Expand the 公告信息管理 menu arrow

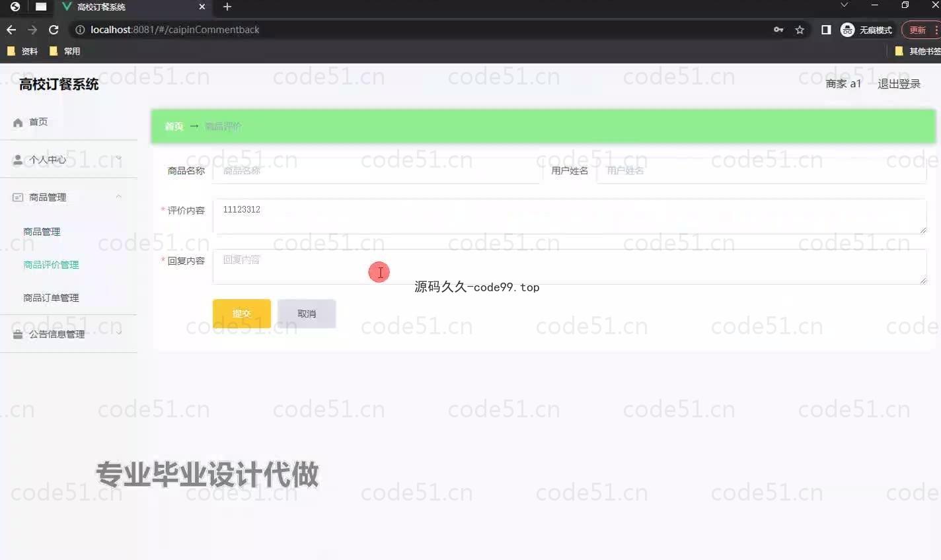pos(119,333)
